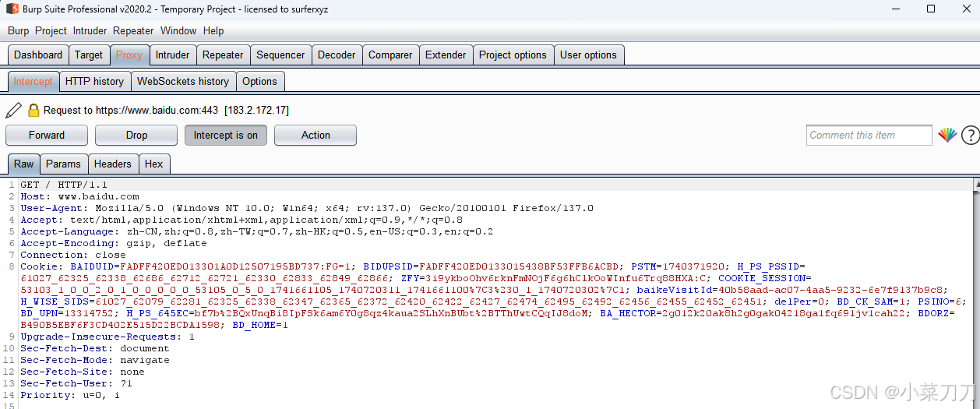Viewport: 980px width, 409px height.
Task: Select the Raw view tab
Action: tap(24, 164)
